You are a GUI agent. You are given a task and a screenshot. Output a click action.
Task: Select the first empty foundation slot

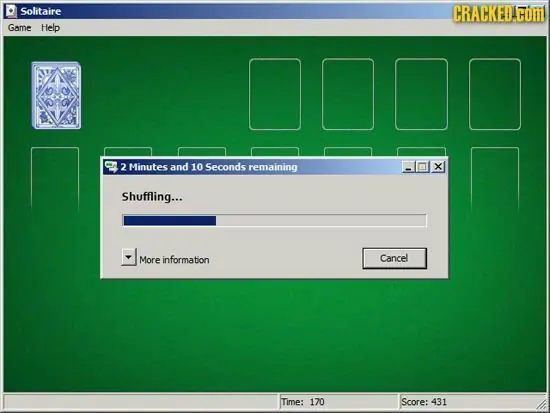(275, 94)
